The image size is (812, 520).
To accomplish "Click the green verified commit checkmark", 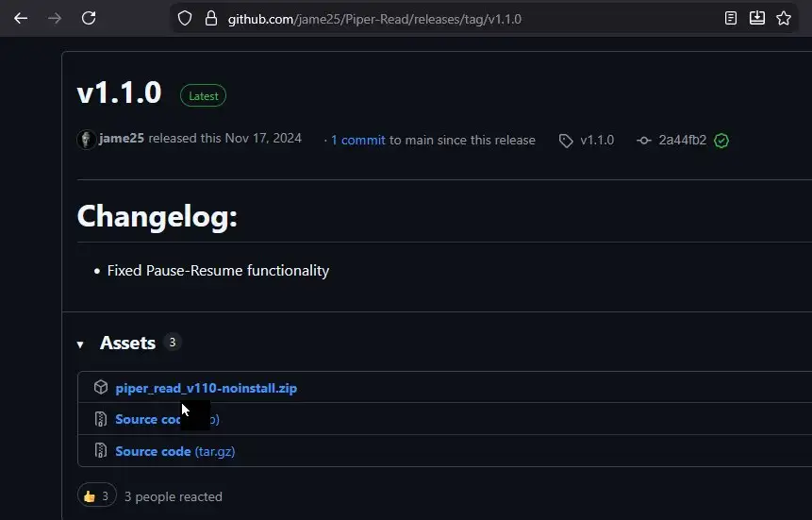I will (721, 141).
